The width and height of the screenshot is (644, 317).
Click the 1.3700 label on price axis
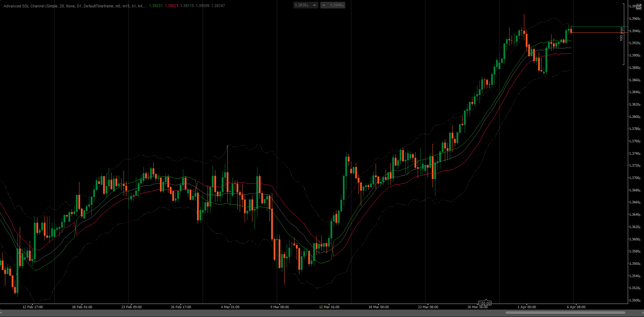pos(635,178)
